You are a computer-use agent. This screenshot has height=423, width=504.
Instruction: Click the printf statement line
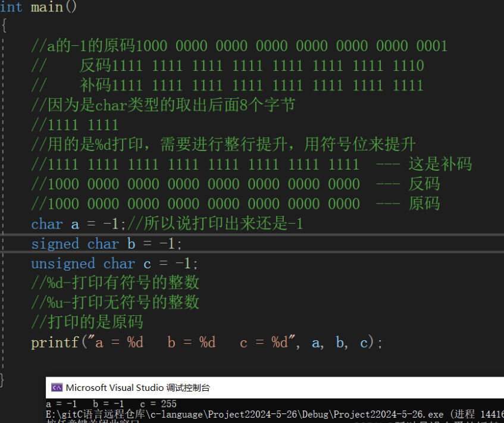[206, 342]
